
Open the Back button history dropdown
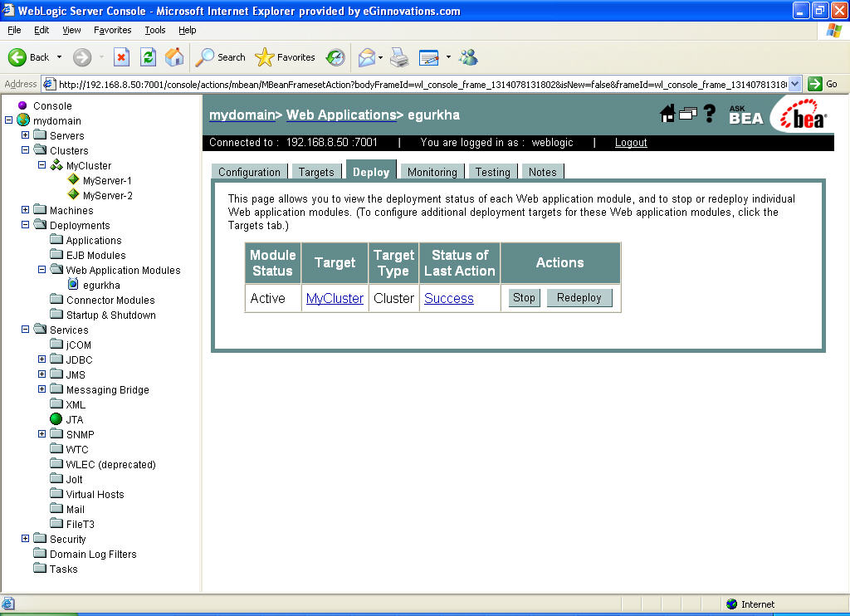tap(59, 57)
